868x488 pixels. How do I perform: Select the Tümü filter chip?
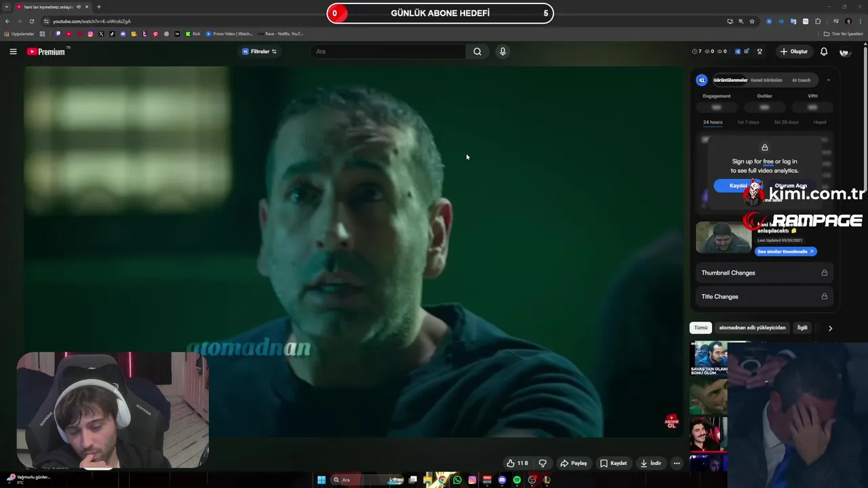pyautogui.click(x=701, y=328)
